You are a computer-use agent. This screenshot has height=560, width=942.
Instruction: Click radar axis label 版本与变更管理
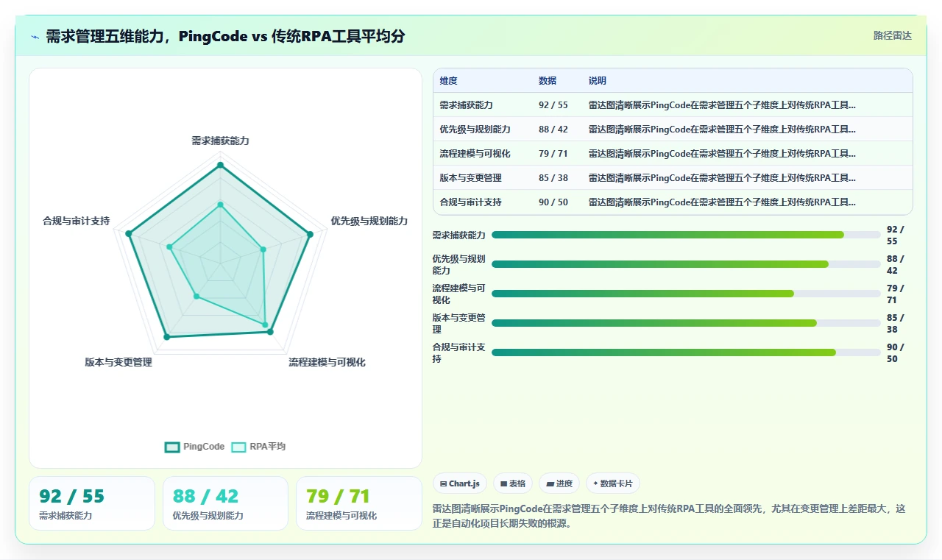coord(118,362)
